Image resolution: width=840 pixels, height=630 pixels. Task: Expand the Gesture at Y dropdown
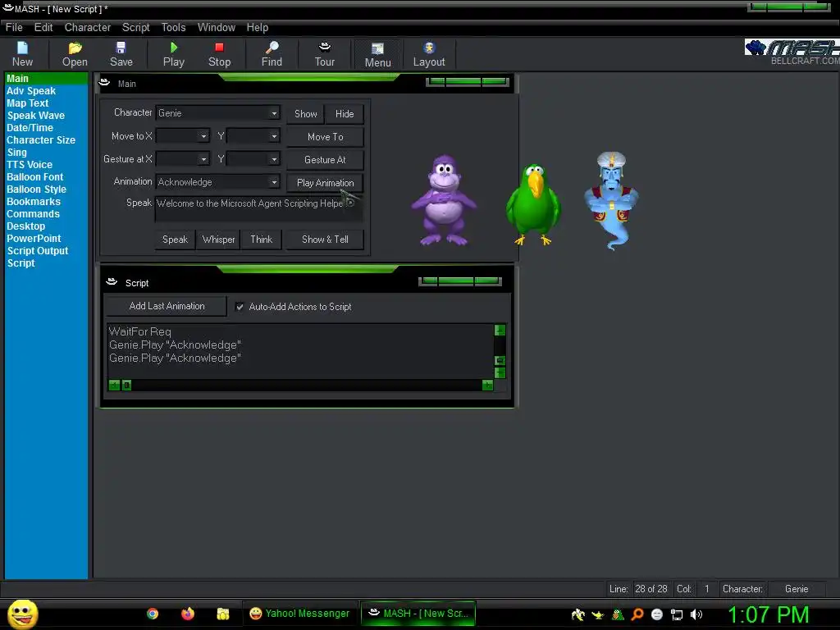pyautogui.click(x=274, y=159)
